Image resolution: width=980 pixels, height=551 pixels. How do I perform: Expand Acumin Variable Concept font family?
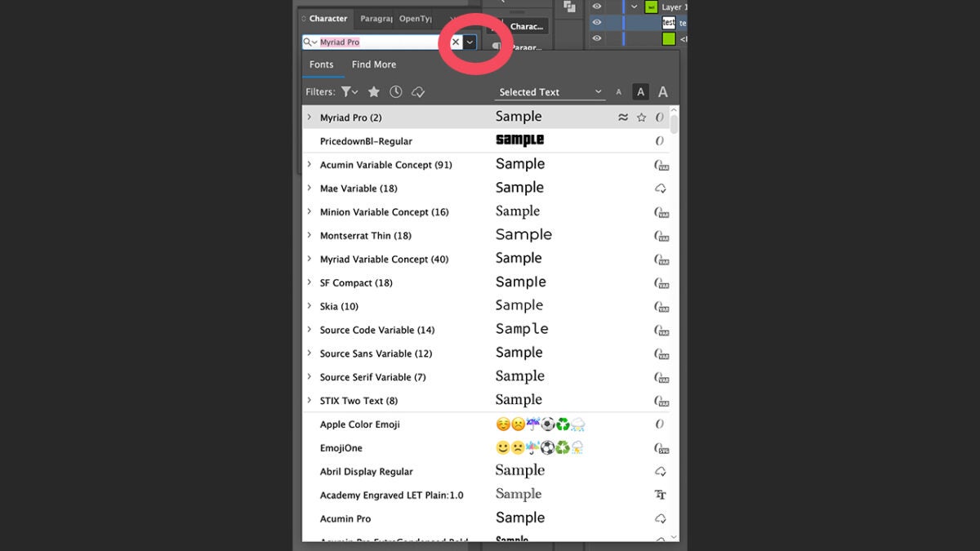pos(310,165)
